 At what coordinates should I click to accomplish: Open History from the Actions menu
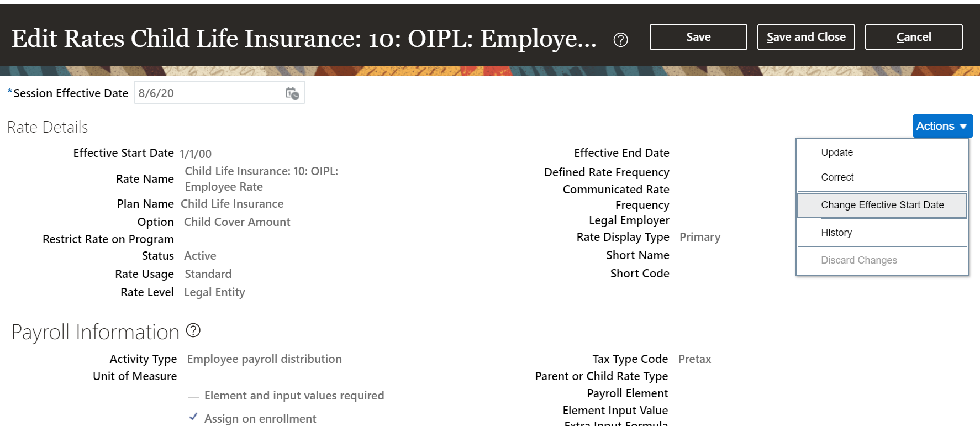836,233
